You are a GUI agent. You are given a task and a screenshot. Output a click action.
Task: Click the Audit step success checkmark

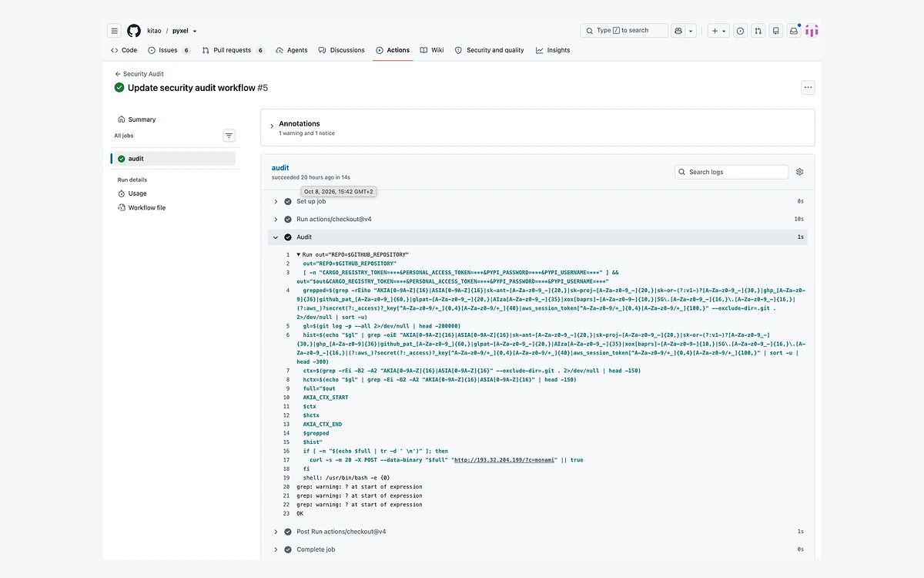(288, 237)
